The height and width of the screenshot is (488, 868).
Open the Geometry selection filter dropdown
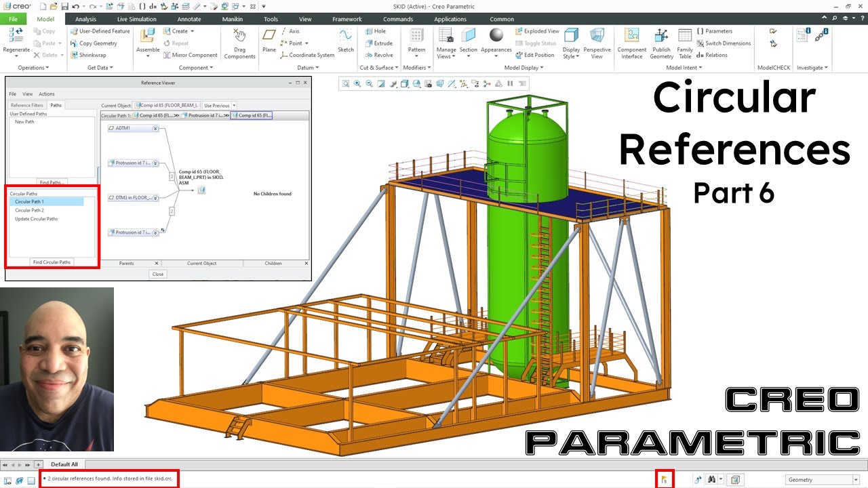(x=855, y=480)
